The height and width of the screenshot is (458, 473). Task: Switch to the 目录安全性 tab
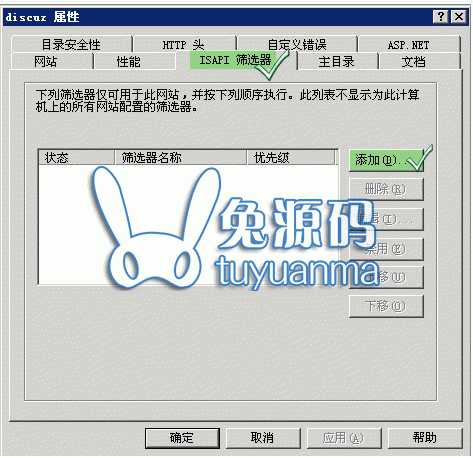click(71, 44)
